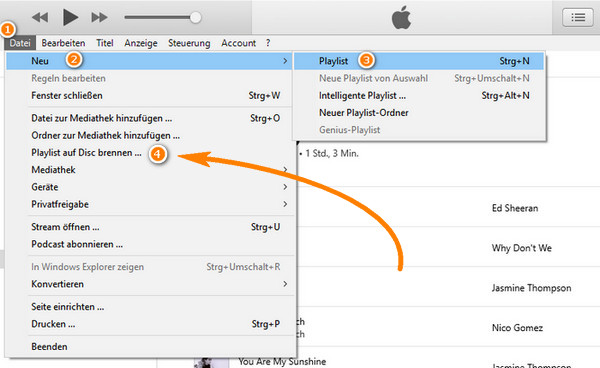Select the upper Jasmine Thompson artist row

(x=532, y=288)
